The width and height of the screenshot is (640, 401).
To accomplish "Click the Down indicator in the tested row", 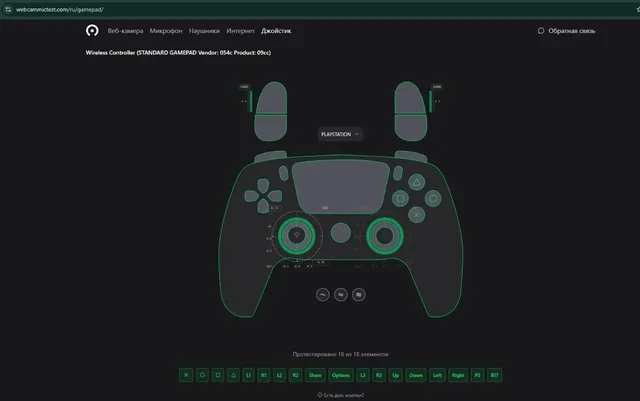I will pos(416,375).
